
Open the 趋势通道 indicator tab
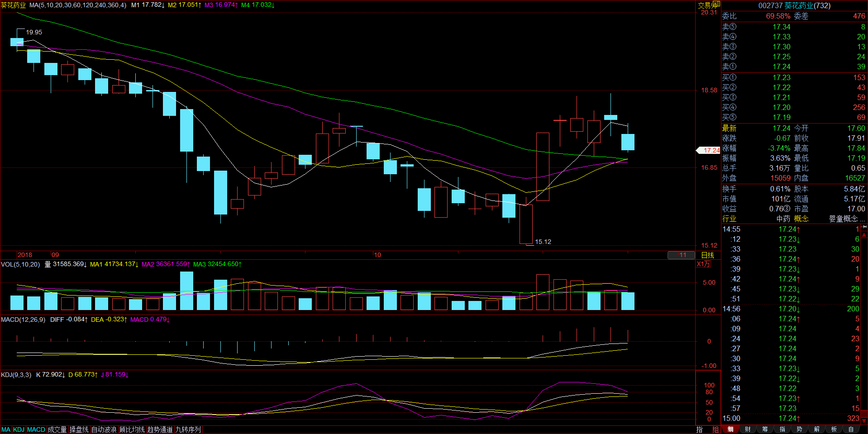pos(160,429)
